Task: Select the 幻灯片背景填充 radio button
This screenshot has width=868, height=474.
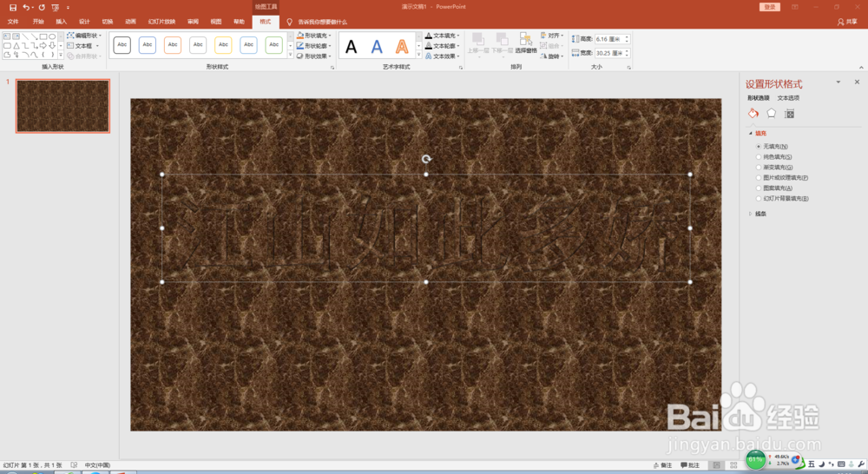Action: click(759, 198)
